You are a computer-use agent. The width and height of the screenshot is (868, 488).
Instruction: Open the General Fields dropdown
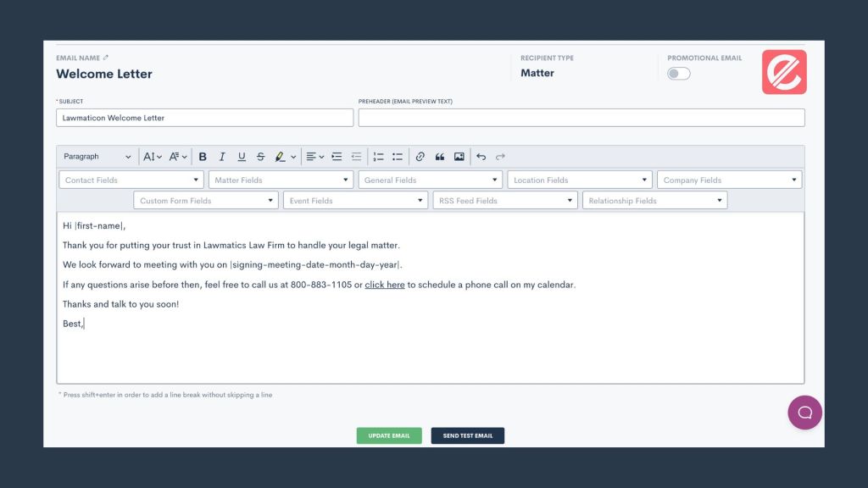(430, 180)
